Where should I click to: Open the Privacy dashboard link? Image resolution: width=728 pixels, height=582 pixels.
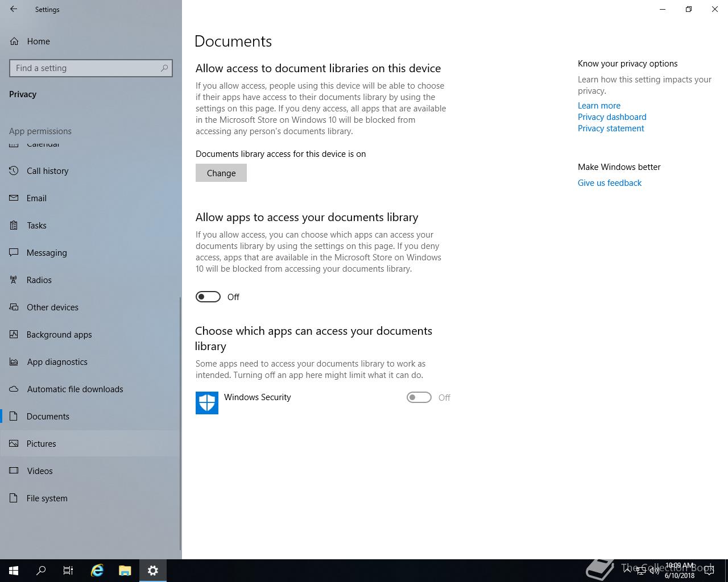[x=612, y=117]
